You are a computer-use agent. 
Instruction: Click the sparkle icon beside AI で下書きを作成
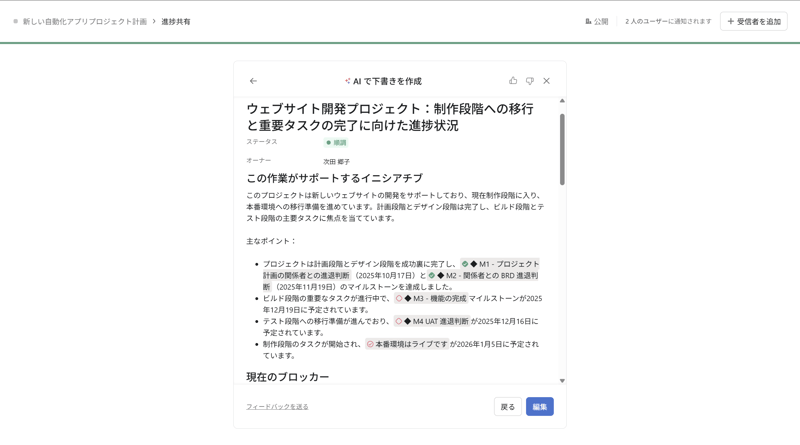tap(347, 81)
